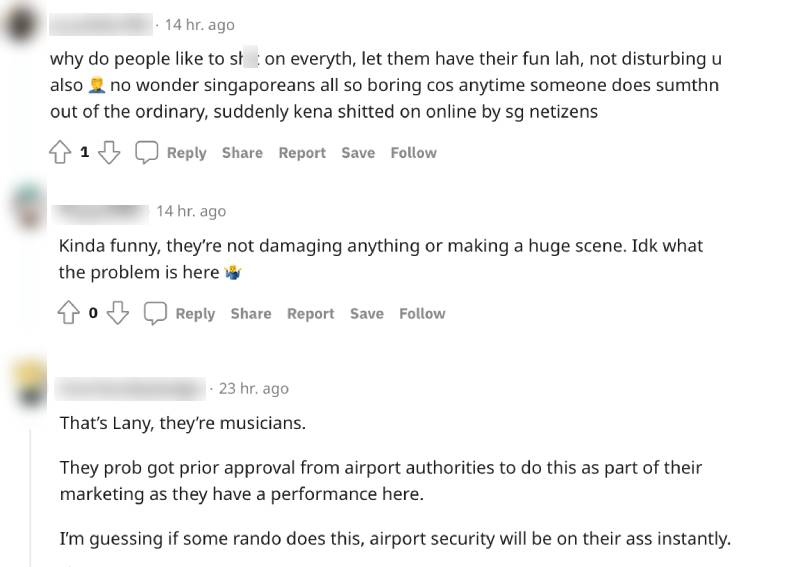Viewport: 800px width, 567px height.
Task: Report the 'Kinda funny' comment
Action: 311,313
